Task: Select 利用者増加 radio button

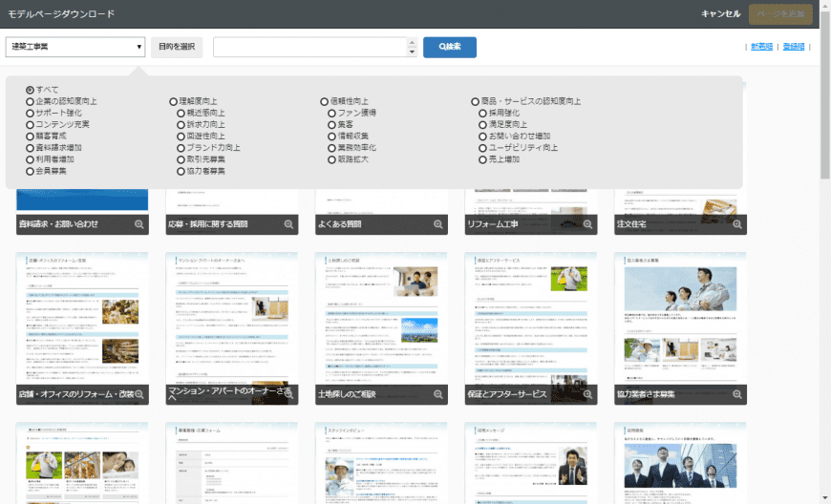Action: pos(31,159)
